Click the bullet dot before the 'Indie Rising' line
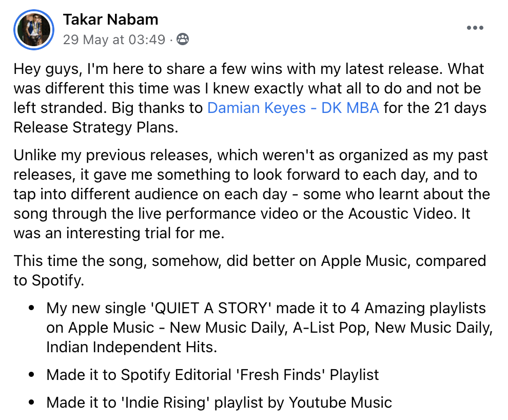 tap(32, 403)
